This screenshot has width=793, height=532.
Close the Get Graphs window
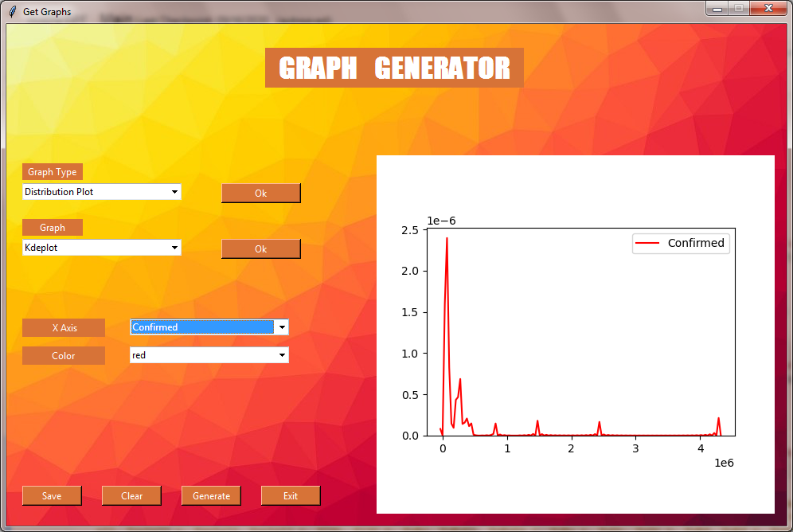(x=768, y=8)
